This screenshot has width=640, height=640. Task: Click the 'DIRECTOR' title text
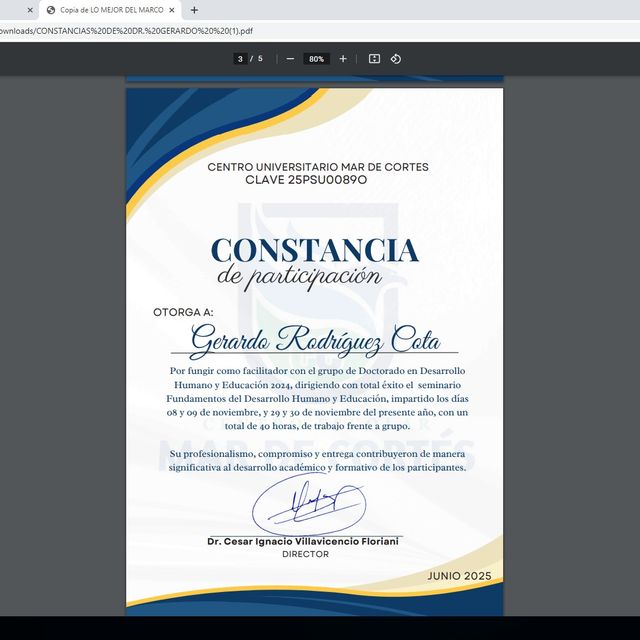click(305, 554)
